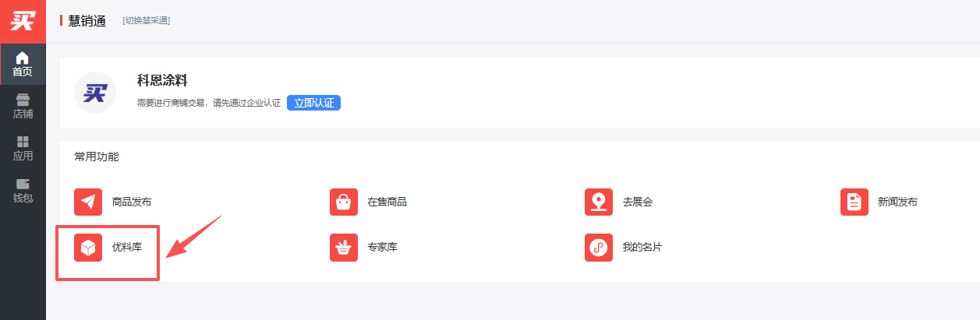Open 店铺 in the sidebar
The image size is (980, 320).
(23, 107)
